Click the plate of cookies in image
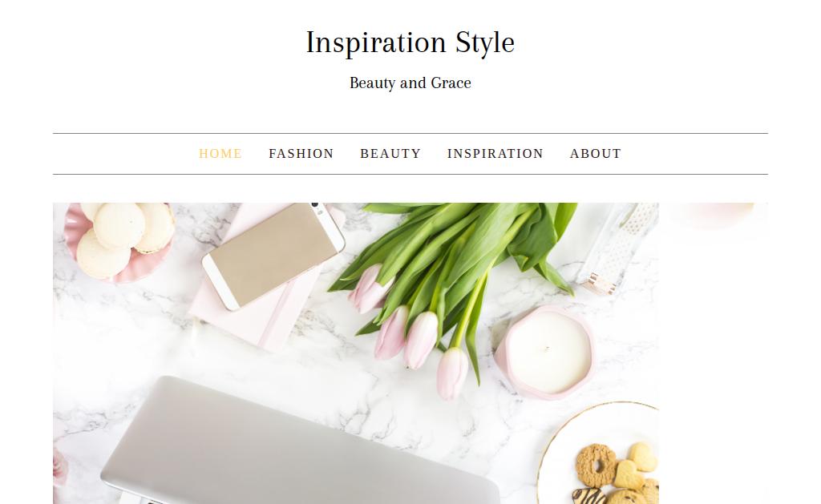821x504 pixels. pos(598,454)
